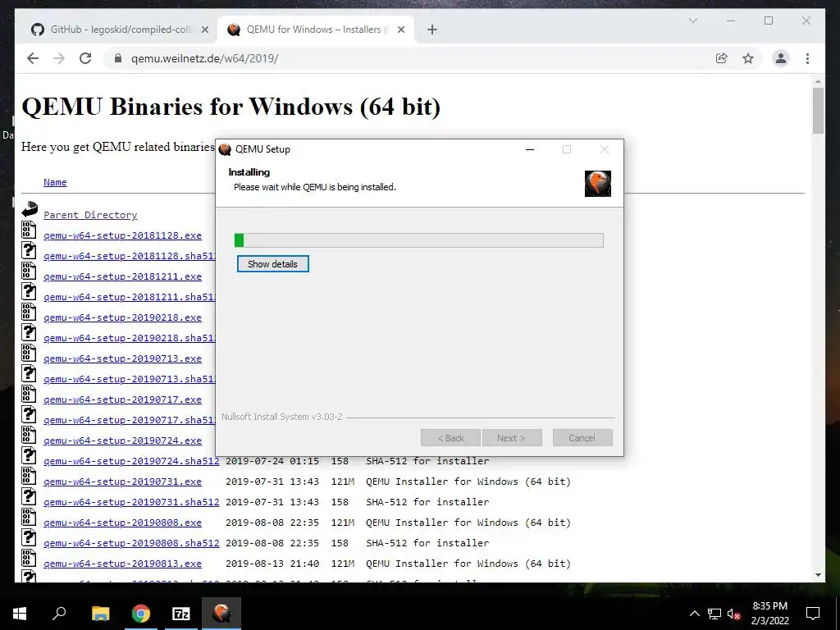Select QEMU installer in taskbar
Screen dimensions: 840x630
221,614
